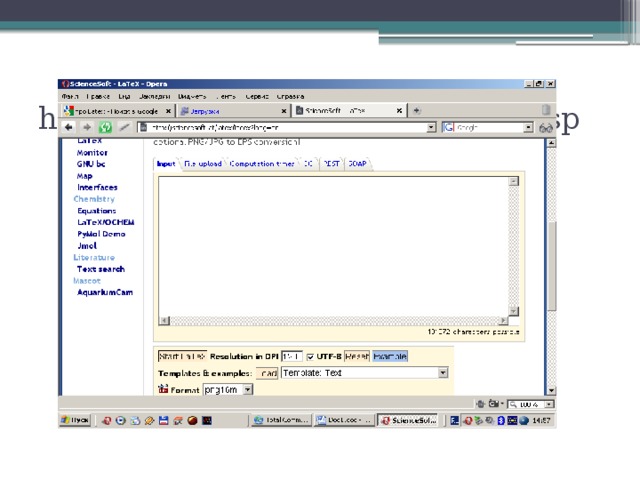Click the Reset button

pos(357,356)
